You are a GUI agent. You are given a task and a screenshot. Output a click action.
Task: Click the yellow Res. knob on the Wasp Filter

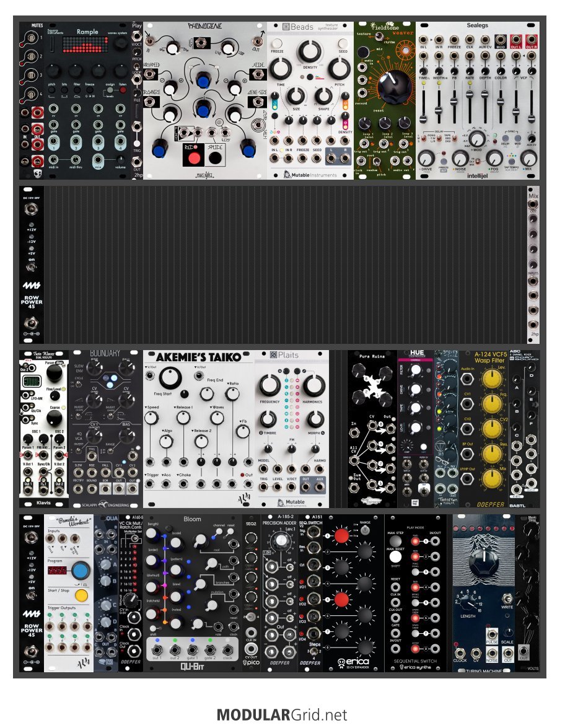click(x=492, y=454)
